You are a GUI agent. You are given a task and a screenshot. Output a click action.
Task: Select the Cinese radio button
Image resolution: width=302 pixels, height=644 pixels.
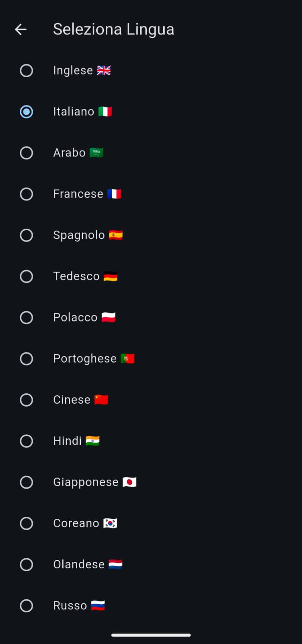tap(27, 400)
